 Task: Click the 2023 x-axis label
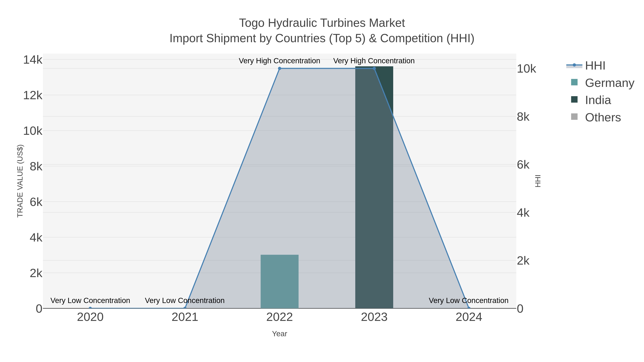(374, 317)
